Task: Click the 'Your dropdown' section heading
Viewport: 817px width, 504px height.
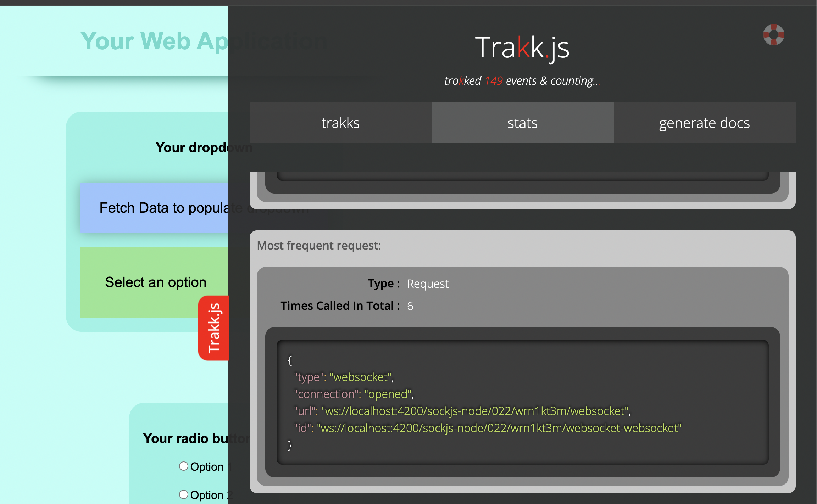Action: (191, 147)
